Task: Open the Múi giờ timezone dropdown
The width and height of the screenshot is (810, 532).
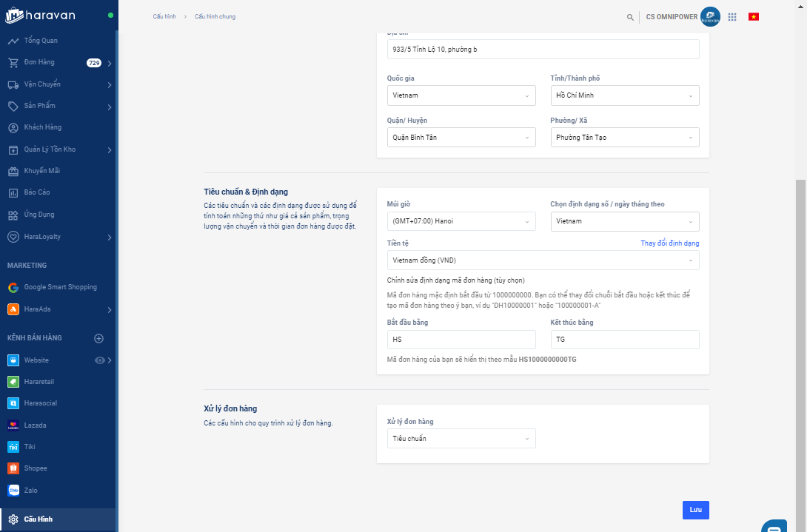Action: coord(461,221)
